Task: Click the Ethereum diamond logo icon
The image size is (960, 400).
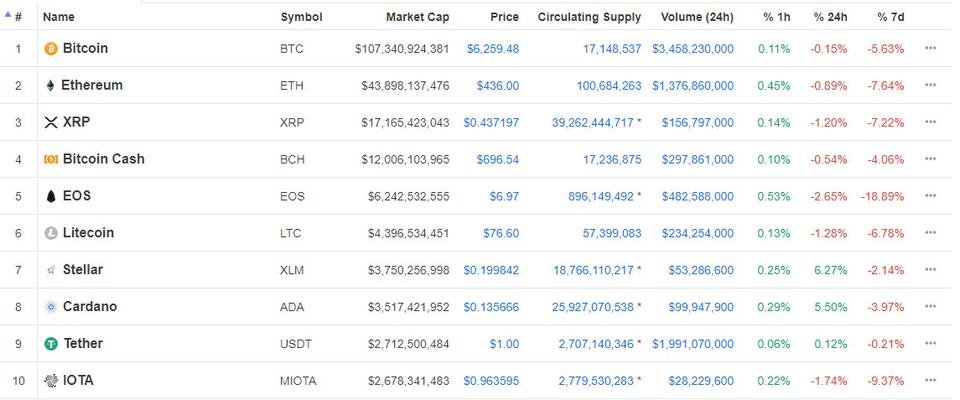Action: [50, 86]
